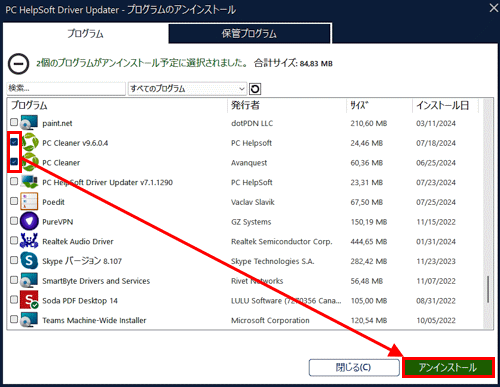Tick the PureVPN checkbox
This screenshot has height=387, width=500.
pyautogui.click(x=14, y=221)
